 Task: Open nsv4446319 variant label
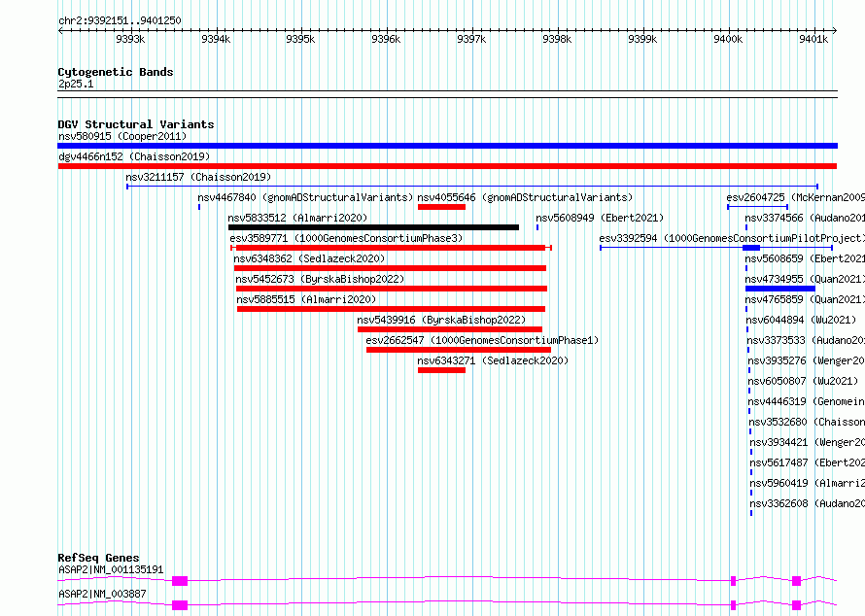[807, 401]
